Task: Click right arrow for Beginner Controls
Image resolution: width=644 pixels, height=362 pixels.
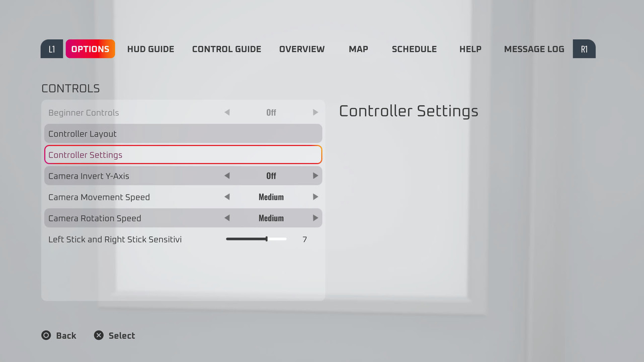Action: click(315, 113)
